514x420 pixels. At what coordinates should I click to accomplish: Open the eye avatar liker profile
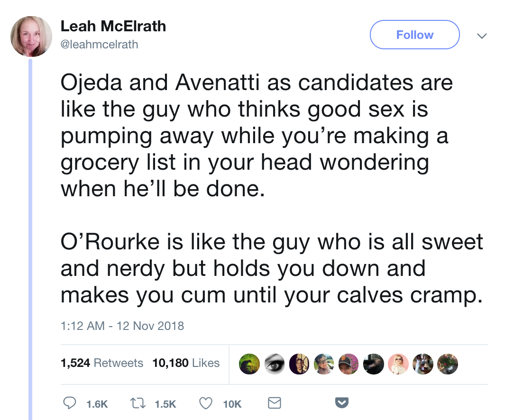tap(275, 364)
